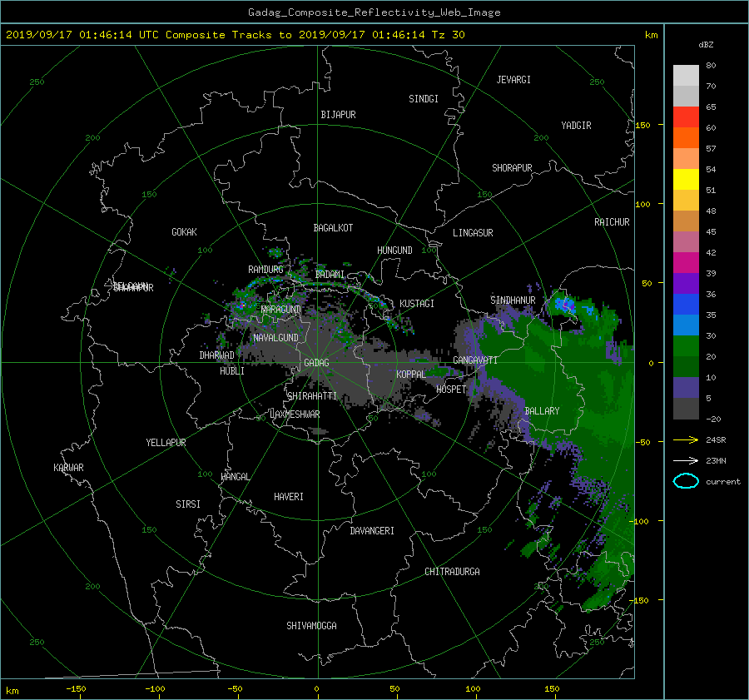The height and width of the screenshot is (700, 749).
Task: Click the SHIRAHATTI city label
Action: 312,395
